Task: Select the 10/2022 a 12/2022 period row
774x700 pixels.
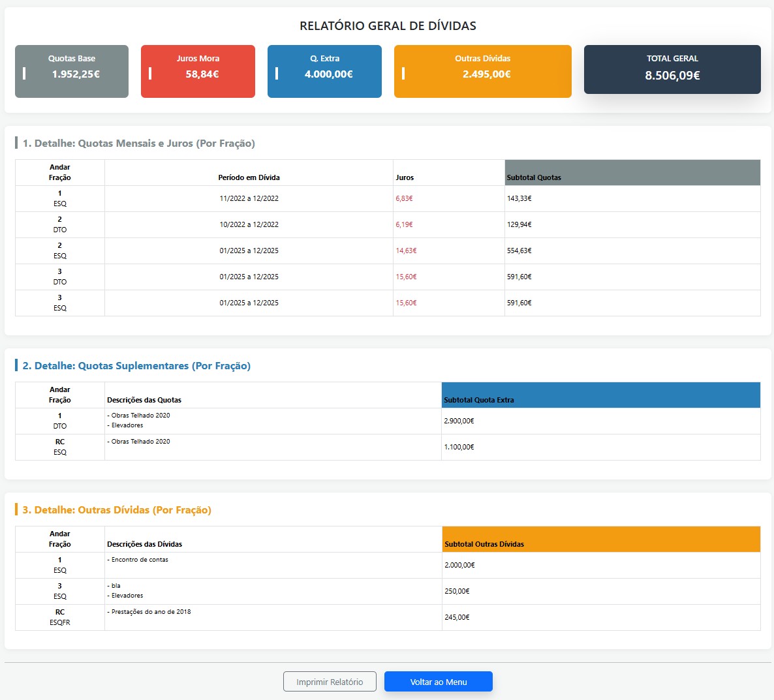Action: 388,225
